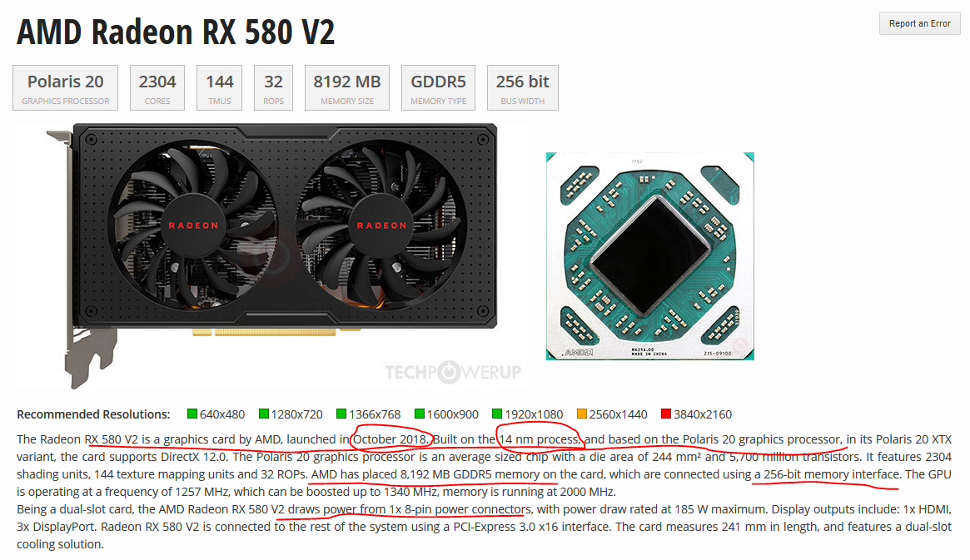Click the green 1366x768 resolution swatch
The image size is (970, 560).
(341, 414)
